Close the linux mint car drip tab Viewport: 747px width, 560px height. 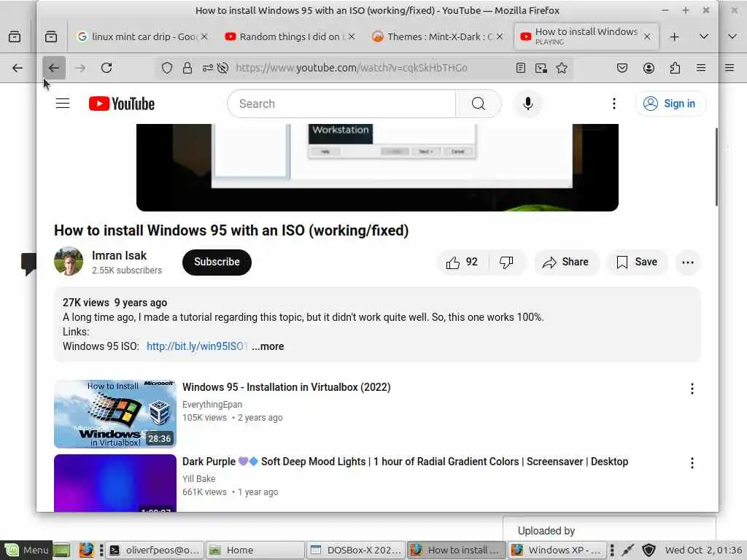point(204,36)
